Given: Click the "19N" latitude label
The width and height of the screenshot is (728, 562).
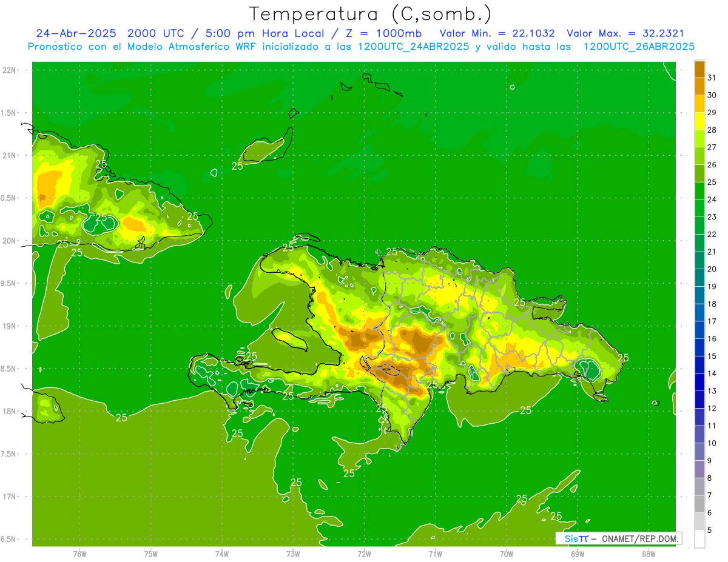Looking at the screenshot, I should point(9,326).
